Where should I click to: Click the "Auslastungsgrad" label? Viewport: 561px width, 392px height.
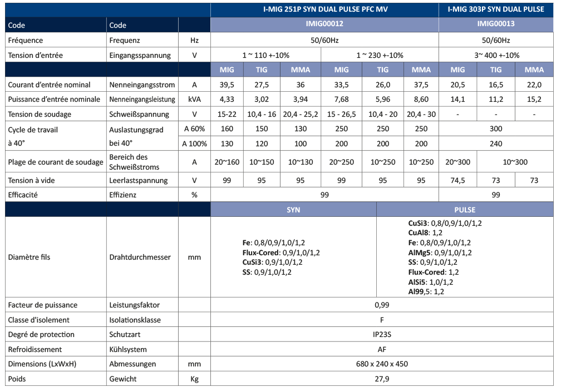point(136,130)
